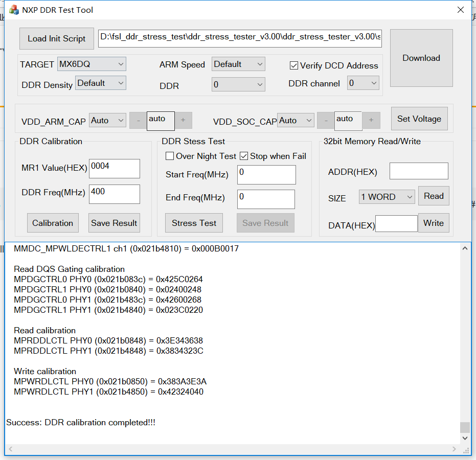This screenshot has height=460, width=476.
Task: Click the MPDGCTRL0 PHY1 result line
Action: tap(108, 300)
